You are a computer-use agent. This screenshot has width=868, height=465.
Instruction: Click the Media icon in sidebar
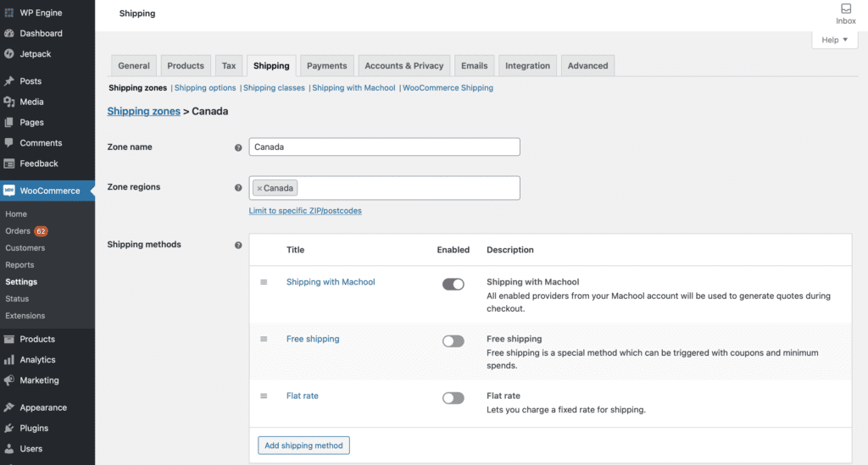[x=8, y=102]
